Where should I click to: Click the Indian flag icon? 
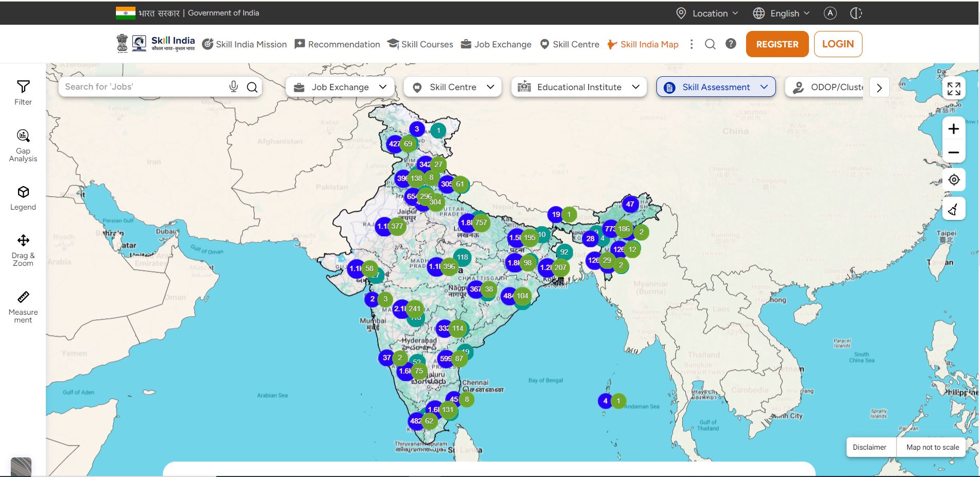point(125,13)
